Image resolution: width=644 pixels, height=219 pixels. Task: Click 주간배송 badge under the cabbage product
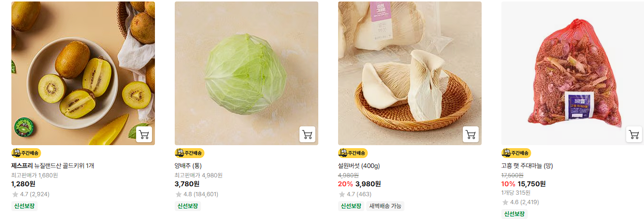coord(190,153)
